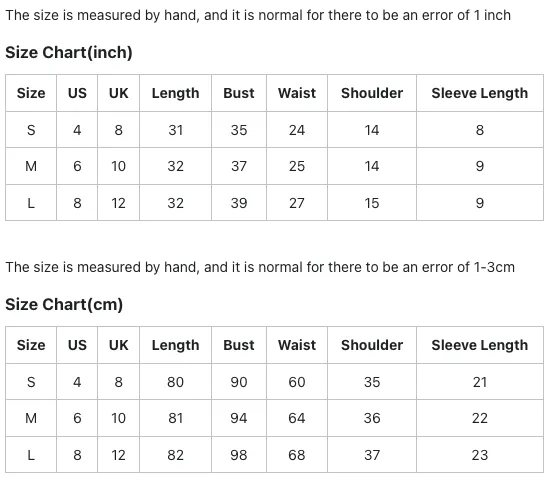Image resolution: width=553 pixels, height=480 pixels.
Task: Click length value 80 in cm table
Action: tap(175, 382)
